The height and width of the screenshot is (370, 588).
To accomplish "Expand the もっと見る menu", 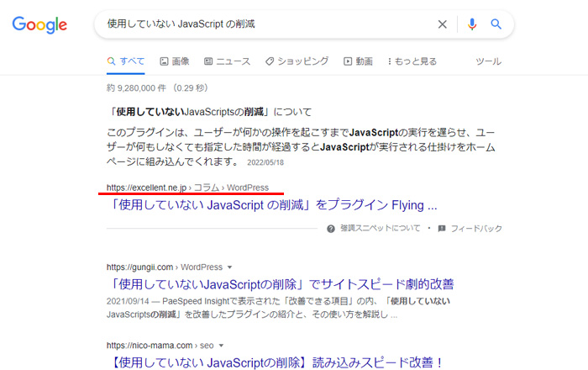I will pyautogui.click(x=412, y=61).
